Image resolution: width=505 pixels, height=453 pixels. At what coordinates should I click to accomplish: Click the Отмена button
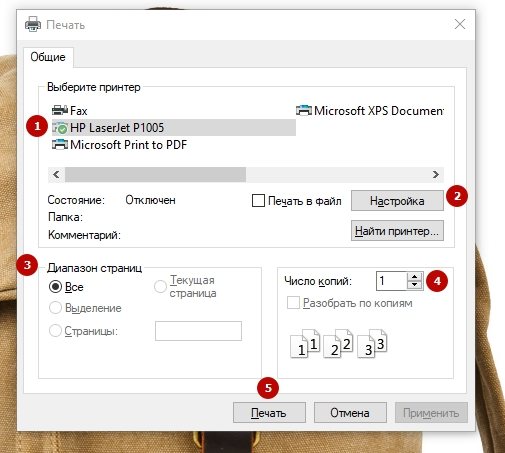(x=350, y=413)
